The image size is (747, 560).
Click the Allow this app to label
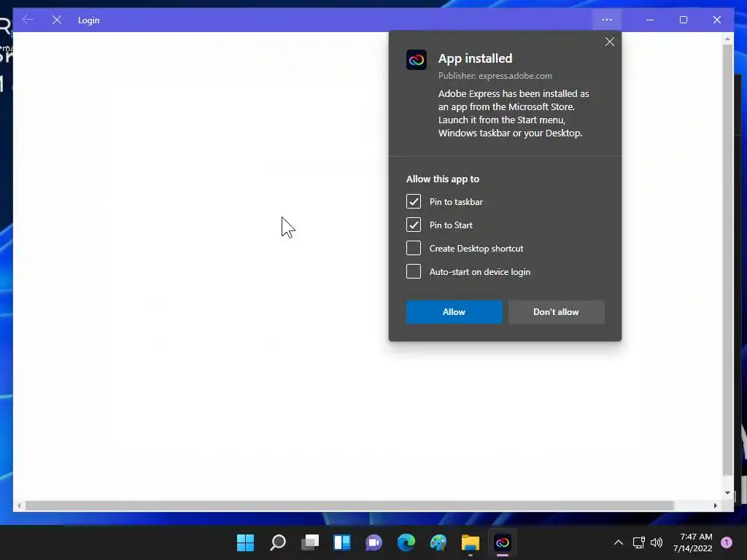point(443,179)
